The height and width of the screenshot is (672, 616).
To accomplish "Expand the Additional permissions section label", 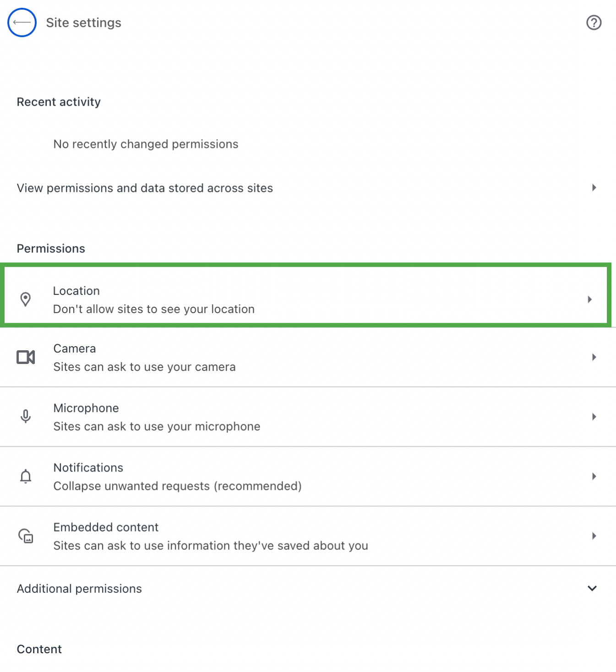I will pyautogui.click(x=79, y=589).
